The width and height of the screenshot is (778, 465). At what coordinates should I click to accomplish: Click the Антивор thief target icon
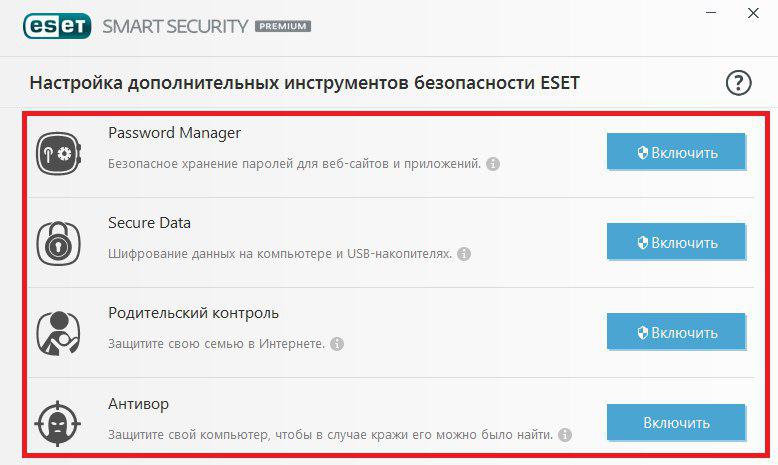pos(58,424)
